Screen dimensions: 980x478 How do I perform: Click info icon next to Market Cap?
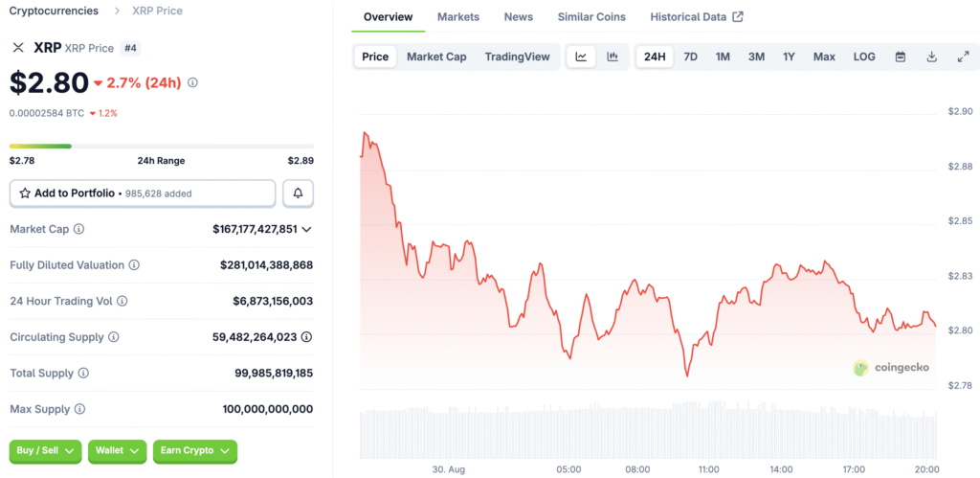pos(78,230)
